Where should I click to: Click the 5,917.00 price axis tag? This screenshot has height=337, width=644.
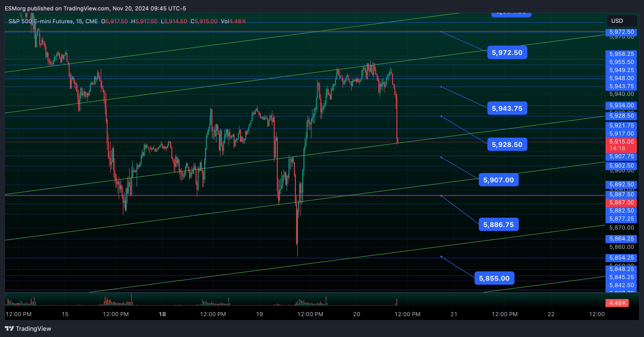pos(621,134)
